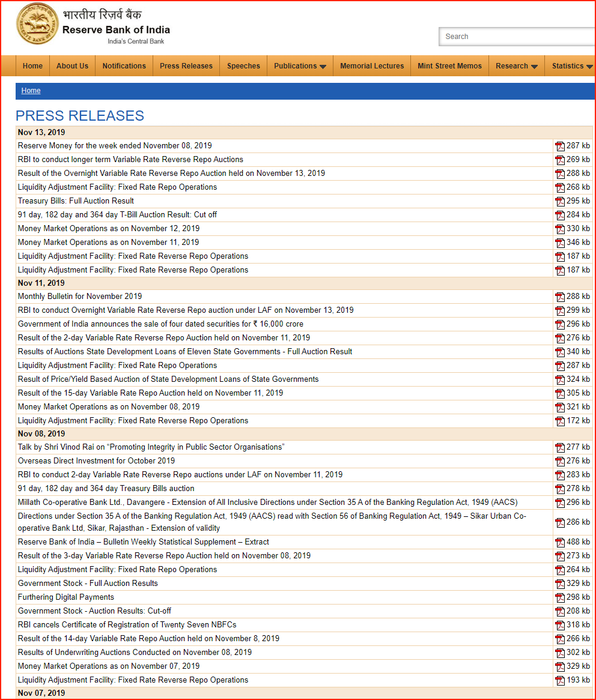
Task: Open Government Stock - Full Auction Results link
Action: [x=88, y=584]
